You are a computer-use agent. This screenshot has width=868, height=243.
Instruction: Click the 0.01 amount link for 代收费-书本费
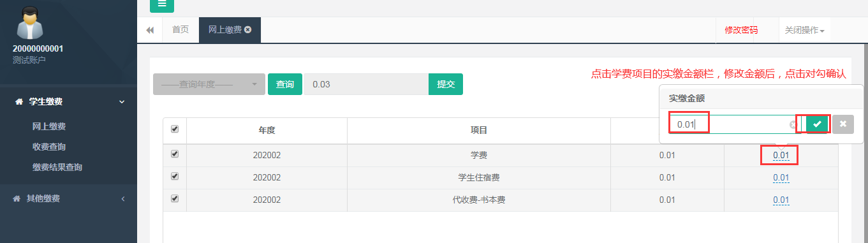pos(781,200)
